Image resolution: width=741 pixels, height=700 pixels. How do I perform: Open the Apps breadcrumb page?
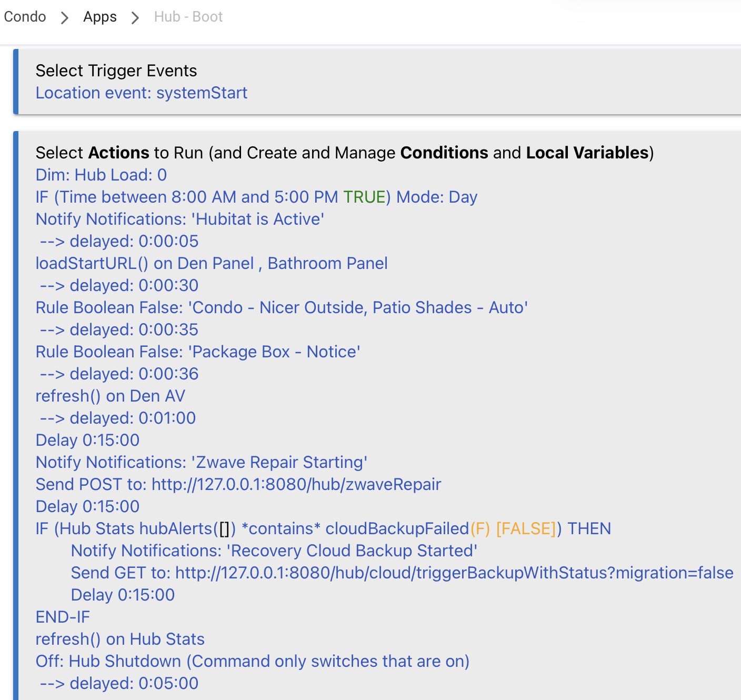[x=100, y=17]
